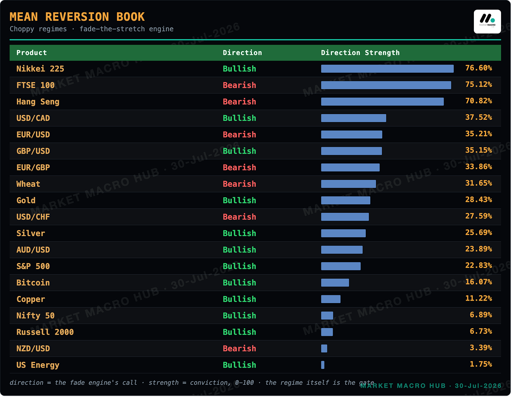Select the US Energy product name
The width and height of the screenshot is (513, 420).
click(38, 365)
